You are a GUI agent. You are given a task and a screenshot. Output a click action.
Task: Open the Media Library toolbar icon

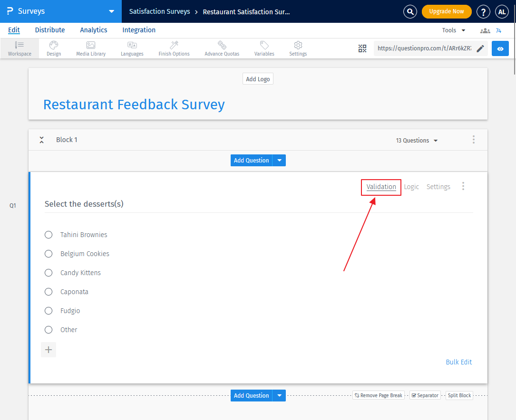(90, 48)
